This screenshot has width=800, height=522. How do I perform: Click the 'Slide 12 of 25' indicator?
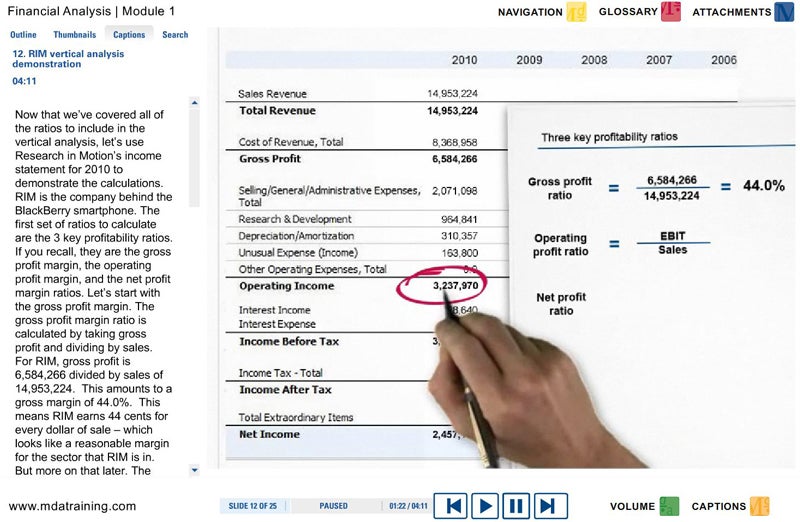(x=252, y=506)
